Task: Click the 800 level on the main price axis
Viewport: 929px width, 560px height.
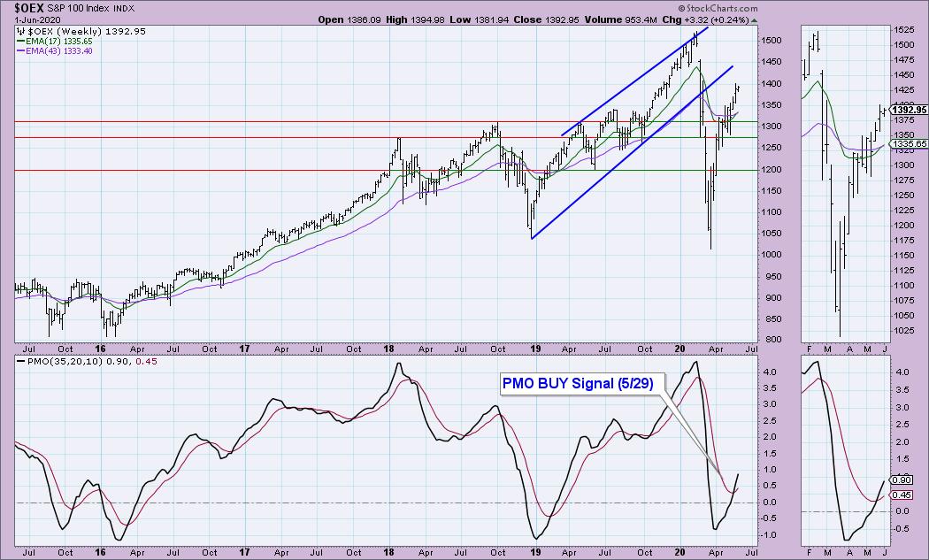Action: (x=772, y=340)
